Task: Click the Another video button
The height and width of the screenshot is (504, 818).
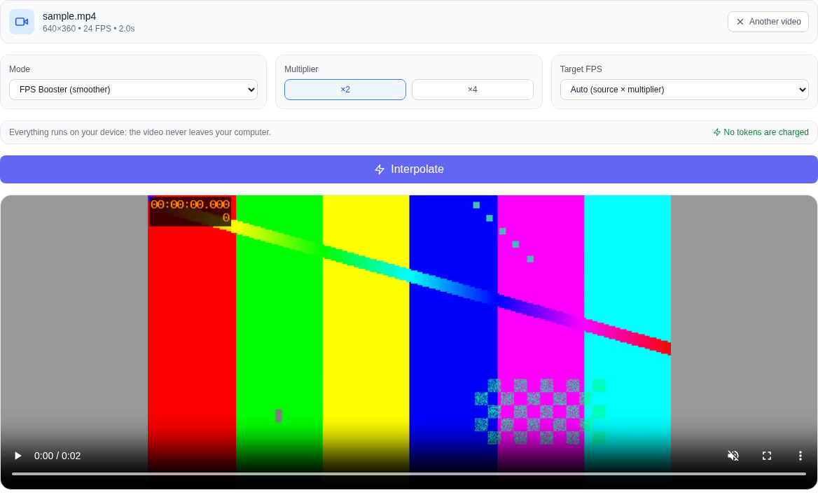Action: pos(768,22)
